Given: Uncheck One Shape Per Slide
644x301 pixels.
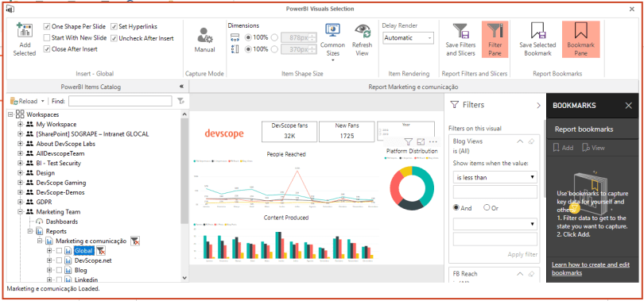Looking at the screenshot, I should click(x=47, y=27).
